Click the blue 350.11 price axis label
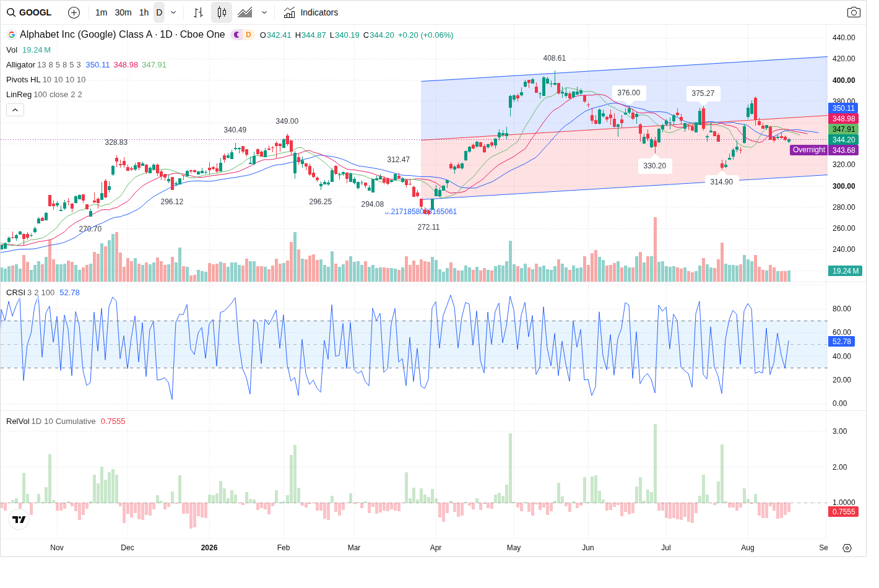The height and width of the screenshot is (588, 879). coord(843,108)
